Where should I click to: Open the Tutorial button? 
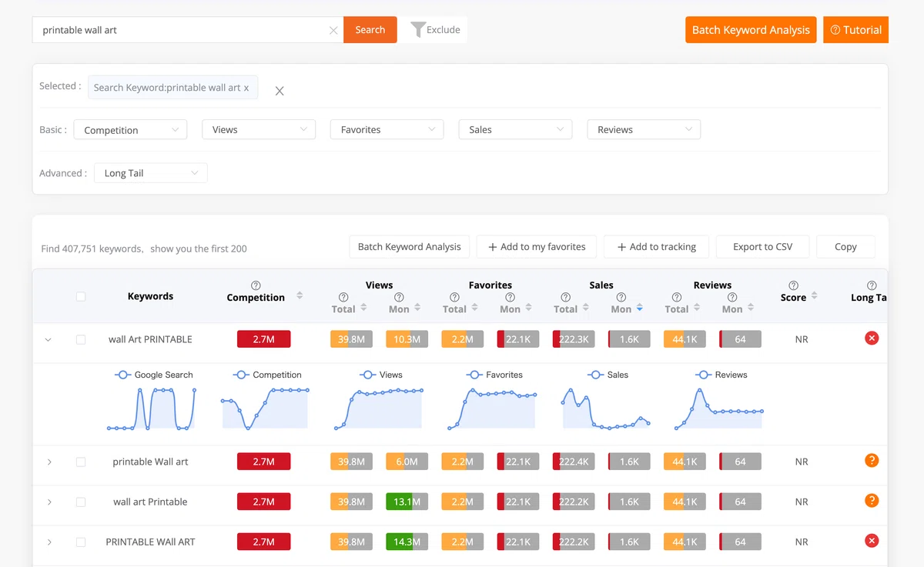pyautogui.click(x=855, y=30)
